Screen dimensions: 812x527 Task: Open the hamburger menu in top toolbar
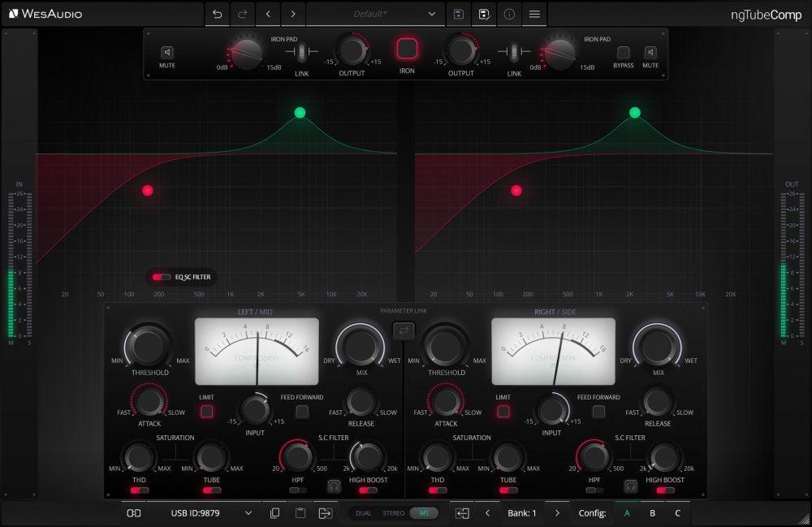534,14
